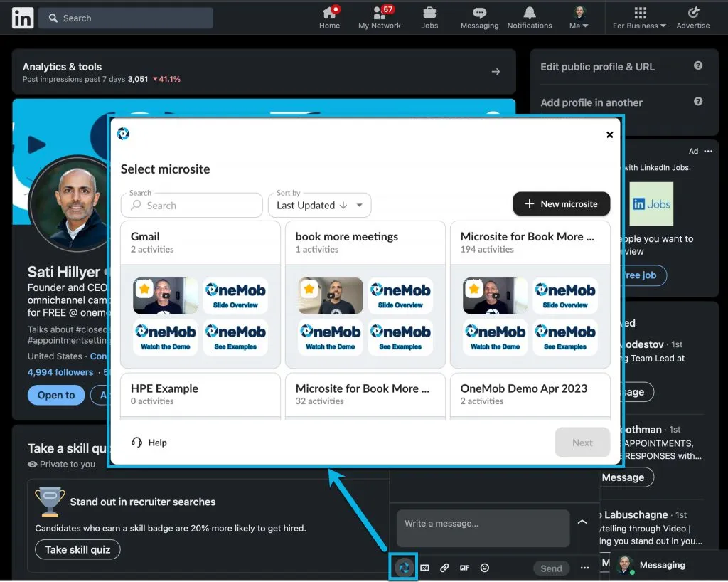Open the Ad options ellipsis
This screenshot has height=582, width=728.
pyautogui.click(x=707, y=151)
